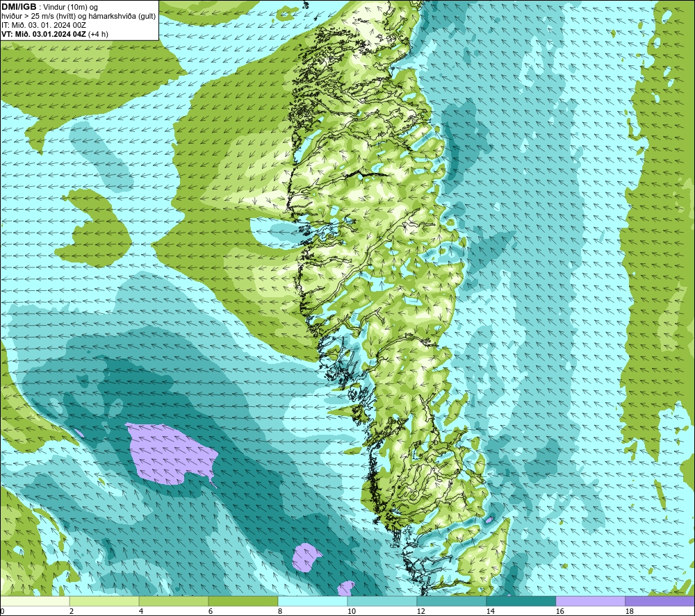Click the scale label "6"
This screenshot has height=616, width=695.
pos(211,611)
